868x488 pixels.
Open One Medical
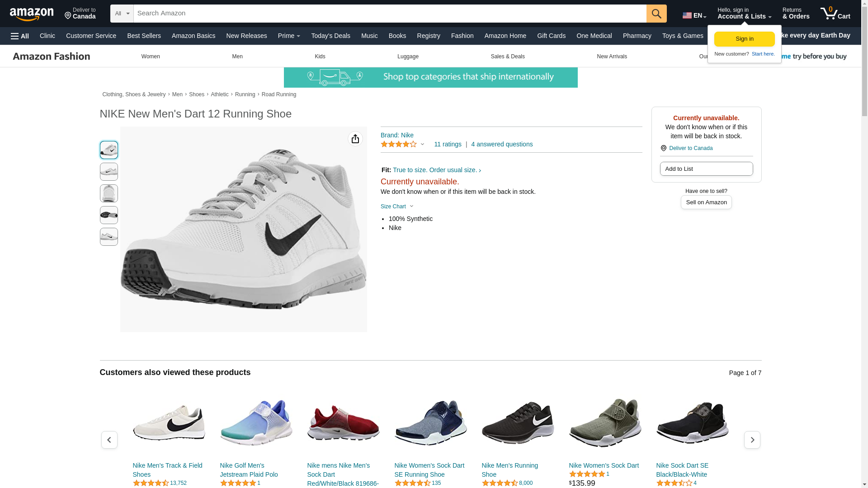[594, 36]
